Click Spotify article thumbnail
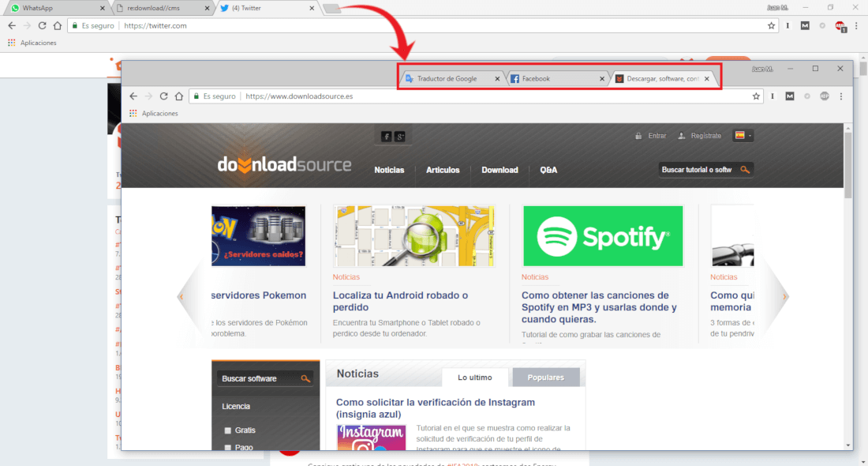 [603, 236]
